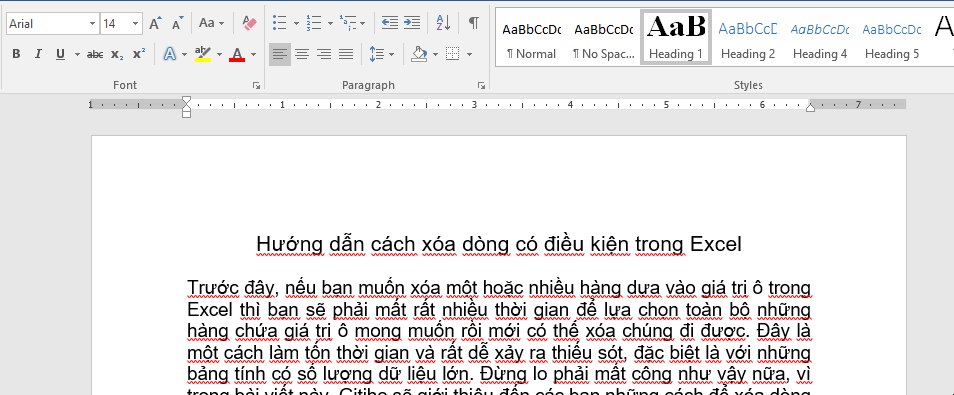This screenshot has height=395, width=954.
Task: Open Paragraph dialog launcher
Action: 481,86
